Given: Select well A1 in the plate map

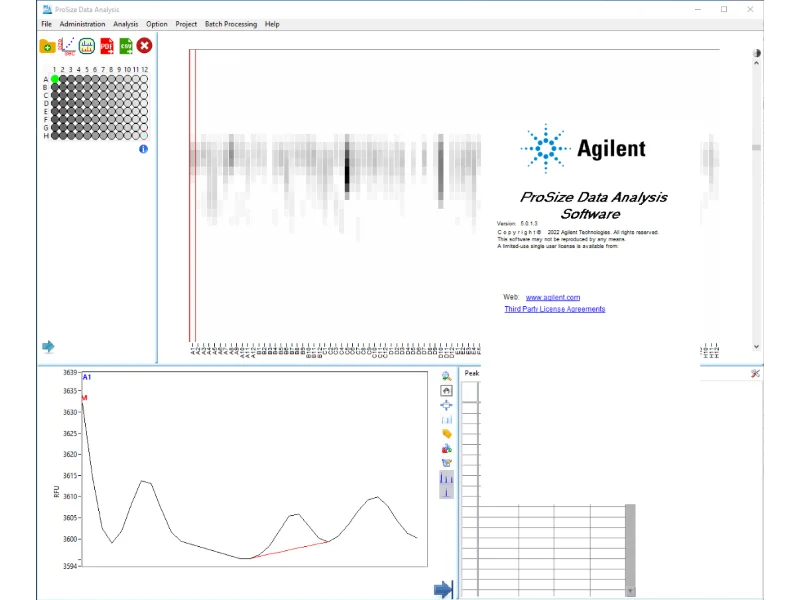Looking at the screenshot, I should 56,79.
